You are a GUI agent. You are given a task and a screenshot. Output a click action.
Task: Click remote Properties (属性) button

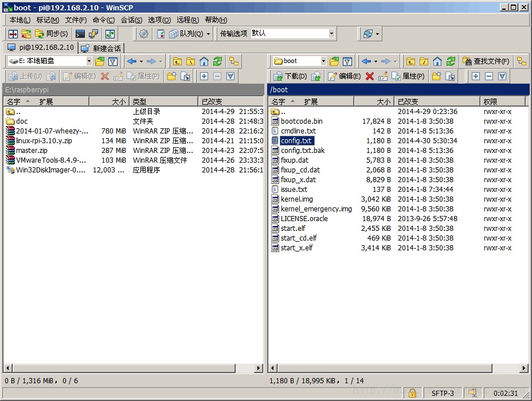pos(408,76)
